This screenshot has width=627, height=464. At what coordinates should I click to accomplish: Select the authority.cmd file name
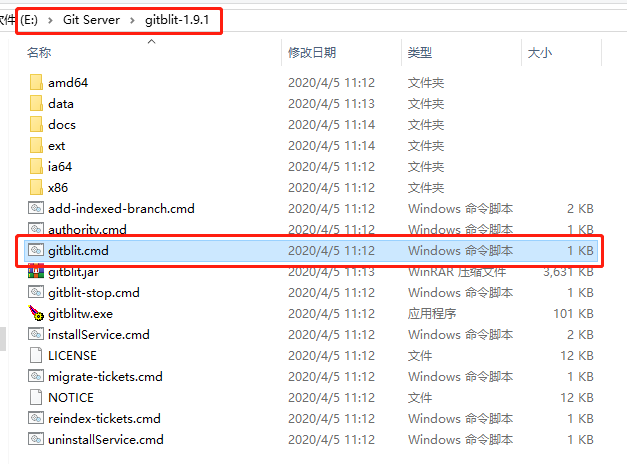[x=87, y=229]
